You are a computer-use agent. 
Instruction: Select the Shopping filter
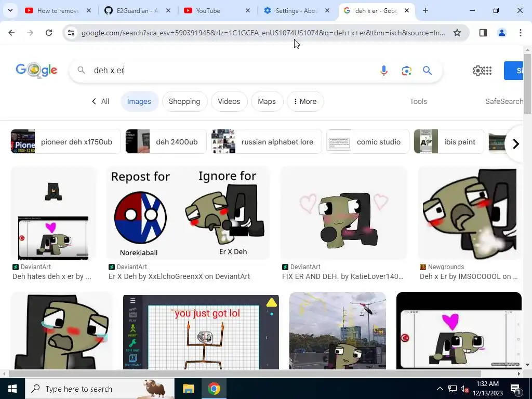[x=184, y=101]
